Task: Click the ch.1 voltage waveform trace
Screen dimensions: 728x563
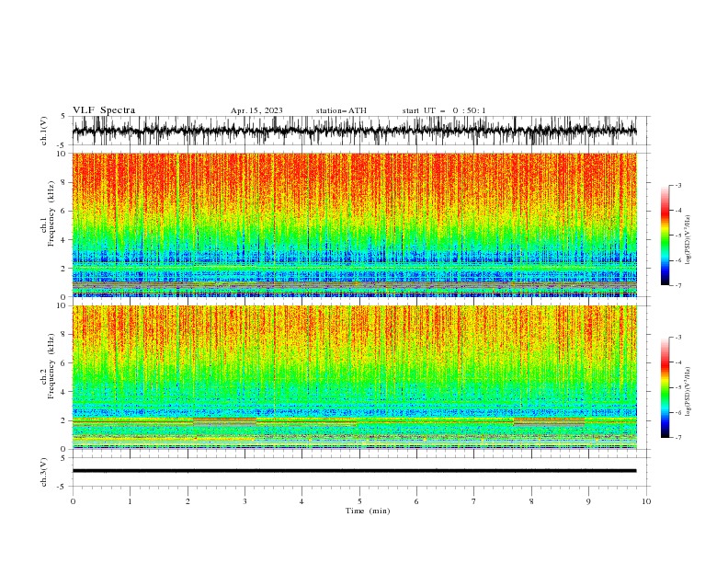Action: click(x=354, y=131)
